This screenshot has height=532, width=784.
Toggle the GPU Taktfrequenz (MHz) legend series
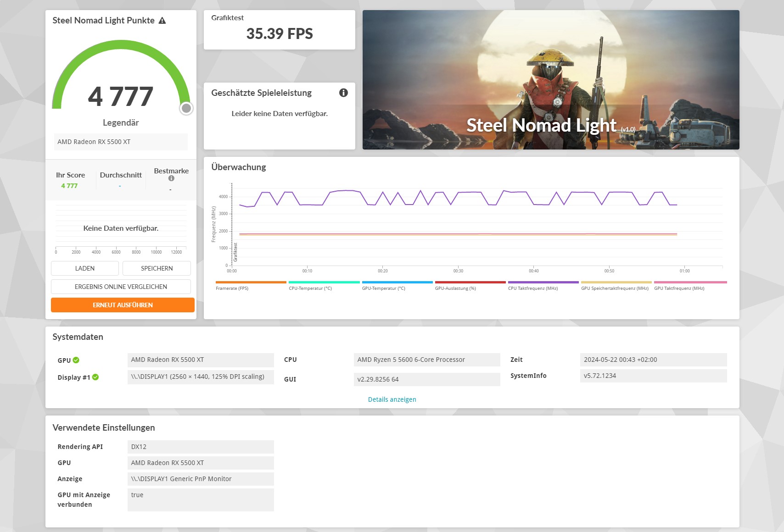[690, 285]
